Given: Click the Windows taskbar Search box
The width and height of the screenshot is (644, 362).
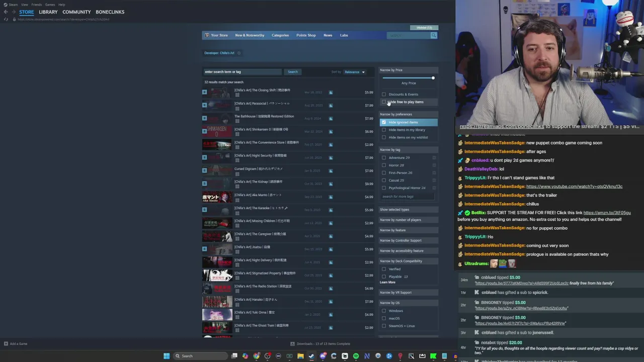Looking at the screenshot, I should 200,356.
